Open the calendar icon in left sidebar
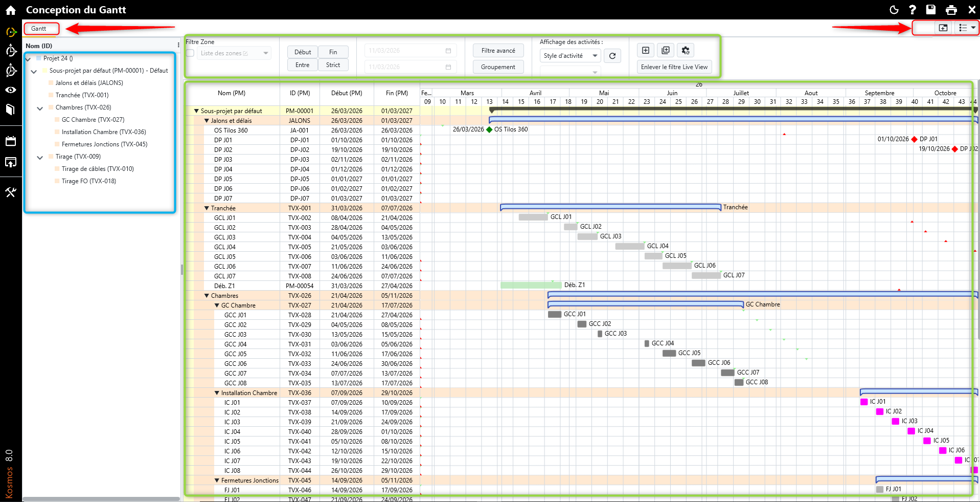This screenshot has width=980, height=502. [11, 141]
